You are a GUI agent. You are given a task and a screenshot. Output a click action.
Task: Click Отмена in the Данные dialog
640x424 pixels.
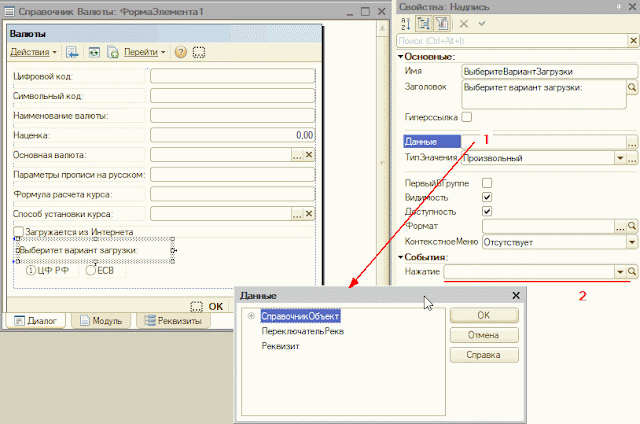pos(484,335)
